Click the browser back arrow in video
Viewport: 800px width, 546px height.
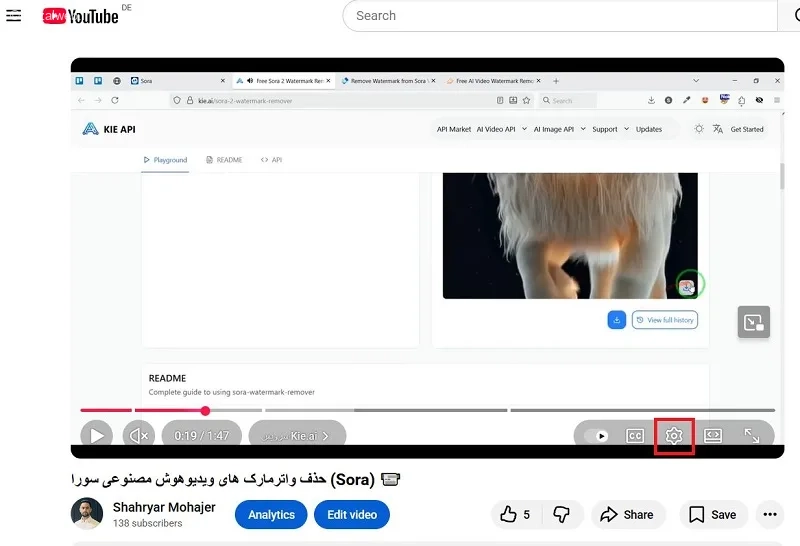[81, 101]
